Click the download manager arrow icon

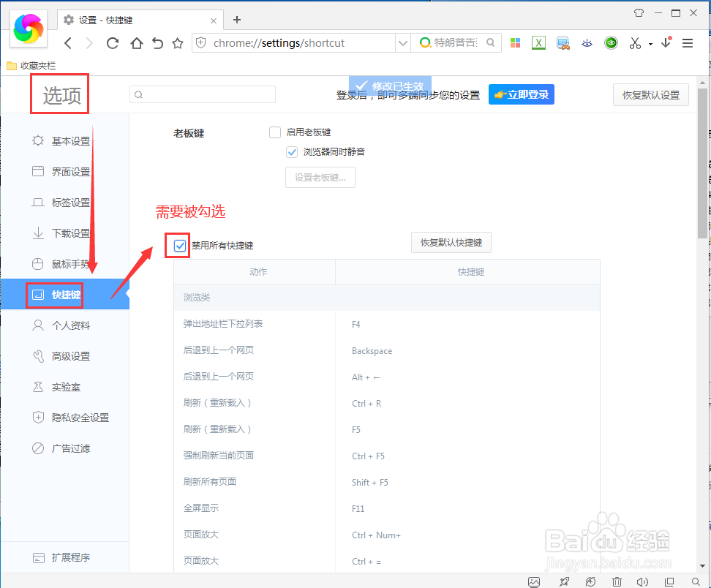tap(666, 42)
